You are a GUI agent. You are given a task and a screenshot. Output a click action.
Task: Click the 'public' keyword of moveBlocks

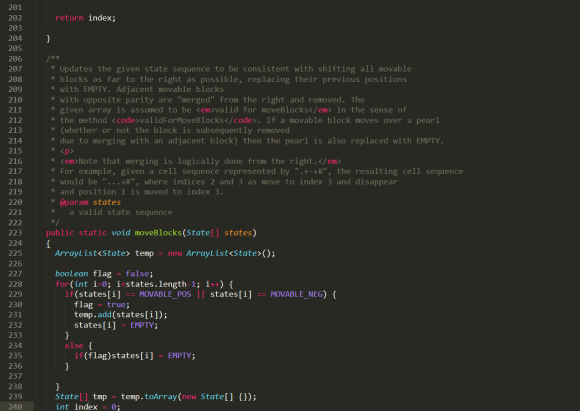pos(60,233)
